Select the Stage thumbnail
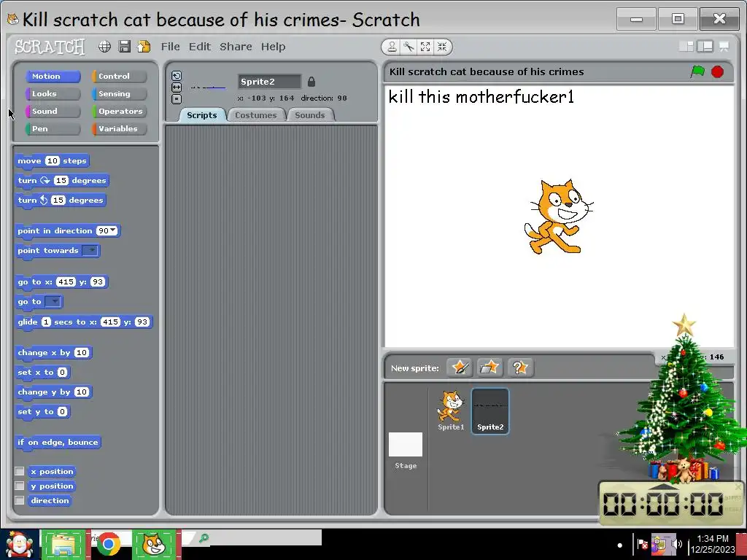 pyautogui.click(x=406, y=450)
